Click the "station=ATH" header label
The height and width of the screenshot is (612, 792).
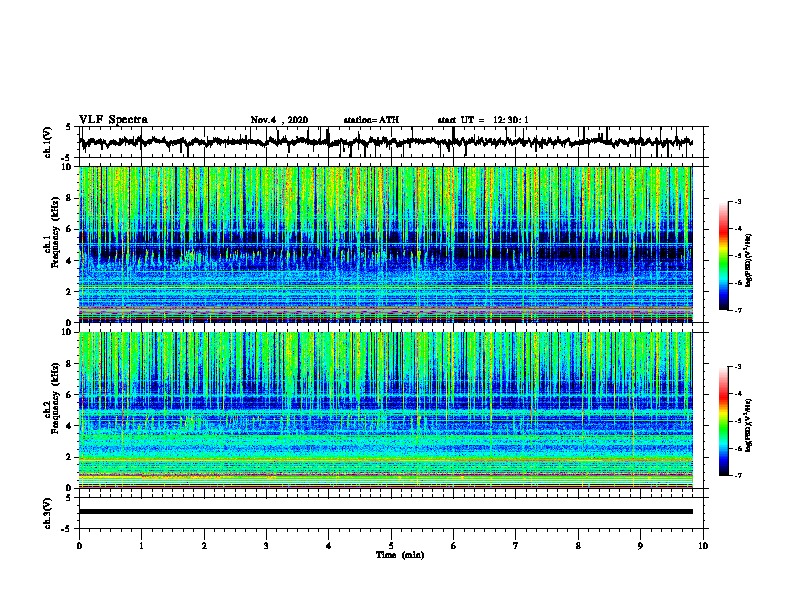(x=371, y=120)
